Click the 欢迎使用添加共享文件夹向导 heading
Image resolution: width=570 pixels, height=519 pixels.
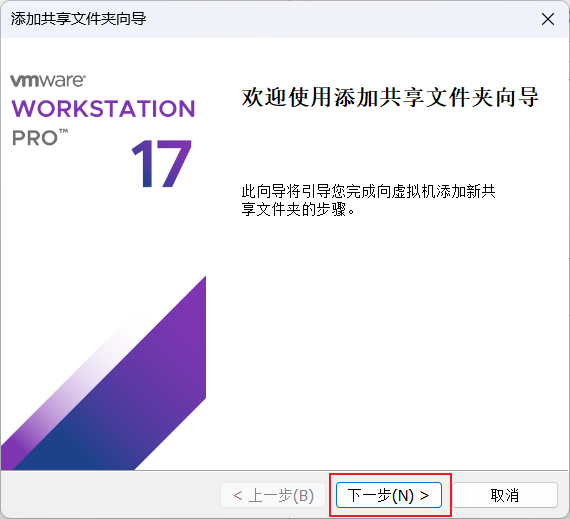[390, 97]
